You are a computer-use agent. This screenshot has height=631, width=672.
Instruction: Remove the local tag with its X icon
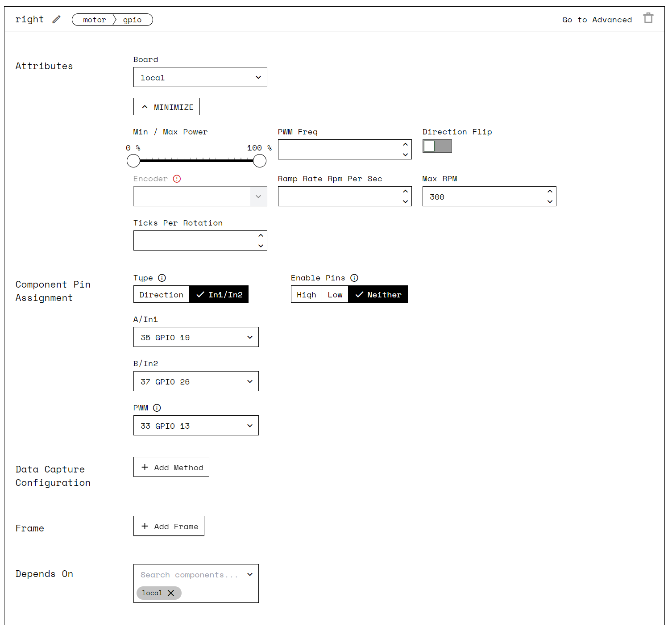(x=171, y=593)
